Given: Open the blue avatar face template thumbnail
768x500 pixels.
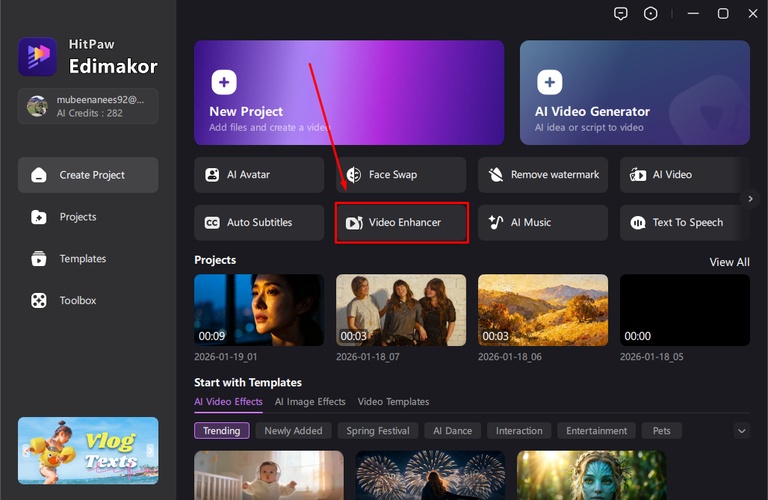Looking at the screenshot, I should (592, 475).
